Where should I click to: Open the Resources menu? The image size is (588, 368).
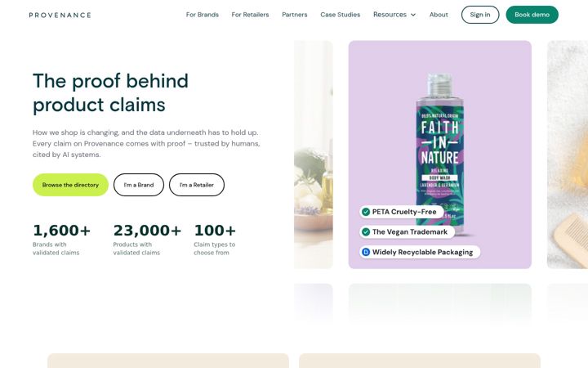(394, 15)
